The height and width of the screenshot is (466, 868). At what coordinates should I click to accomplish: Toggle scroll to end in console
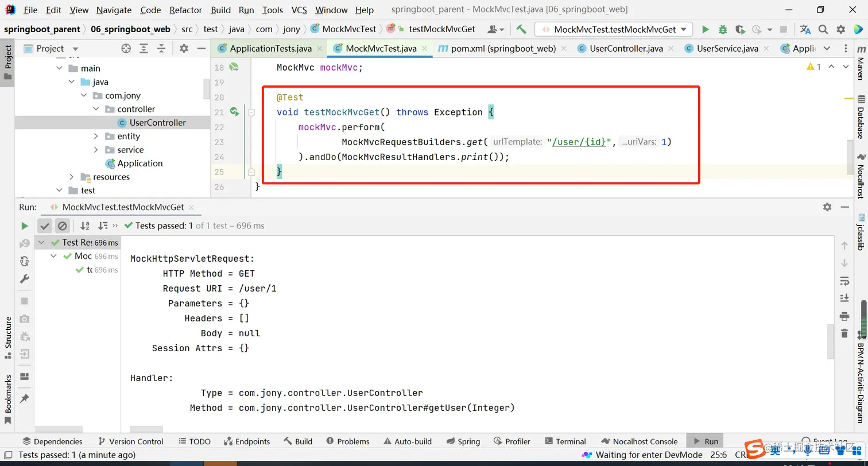pos(844,298)
